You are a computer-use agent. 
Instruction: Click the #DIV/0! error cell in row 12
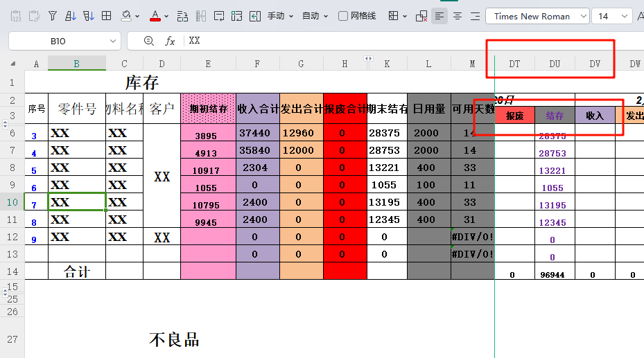[x=472, y=237]
